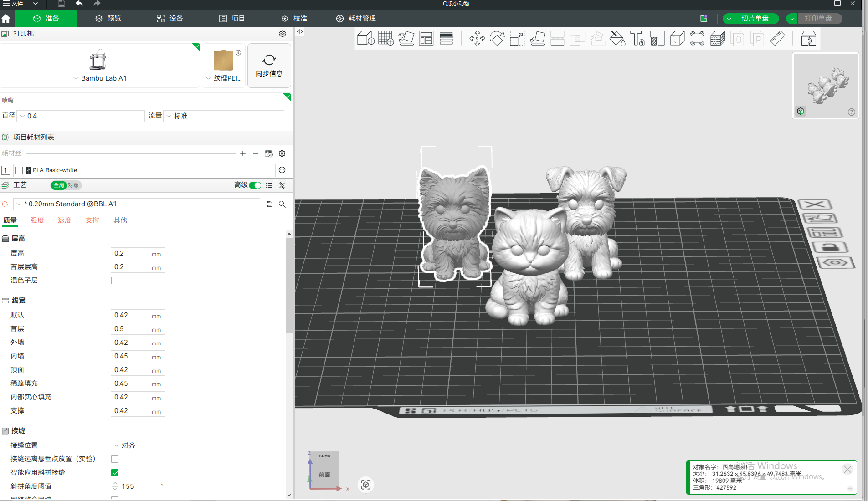868x501 pixels.
Task: Select the seam painting cube icon
Action: (x=678, y=38)
